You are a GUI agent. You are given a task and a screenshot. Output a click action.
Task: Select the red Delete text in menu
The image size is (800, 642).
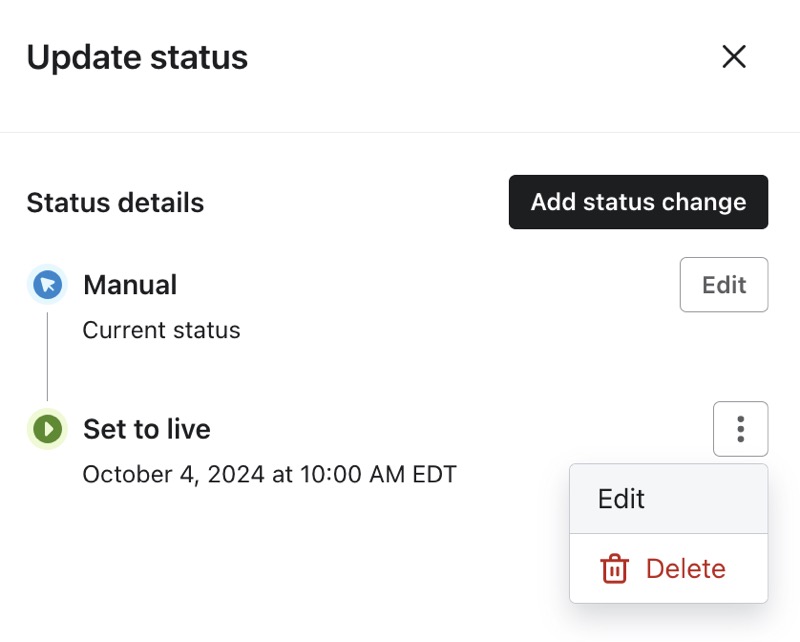click(685, 569)
